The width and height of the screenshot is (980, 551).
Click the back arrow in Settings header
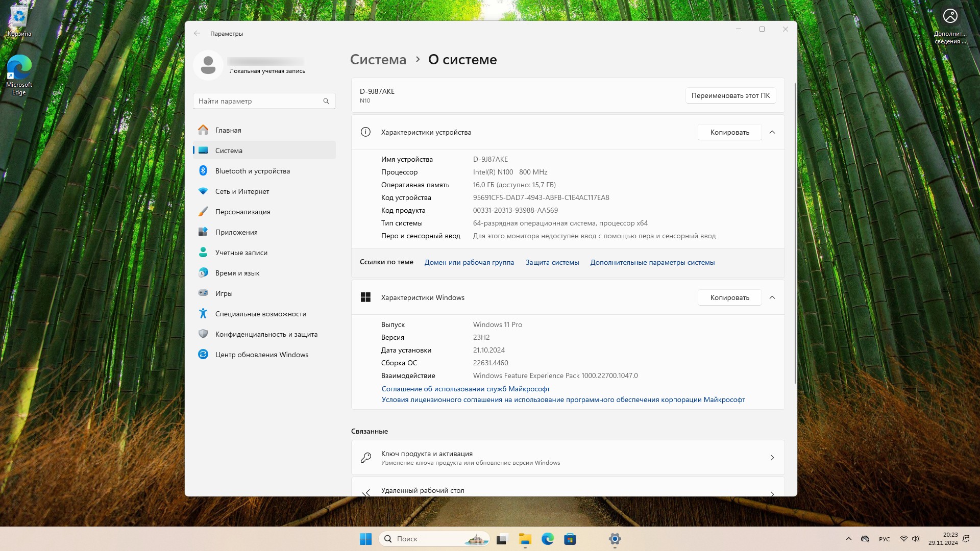coord(197,34)
